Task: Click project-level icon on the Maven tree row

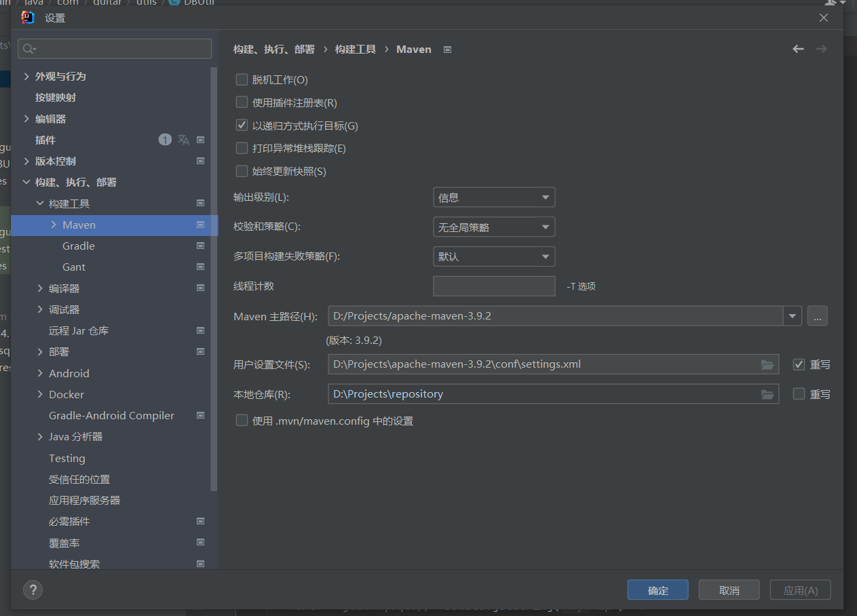Action: pyautogui.click(x=200, y=225)
